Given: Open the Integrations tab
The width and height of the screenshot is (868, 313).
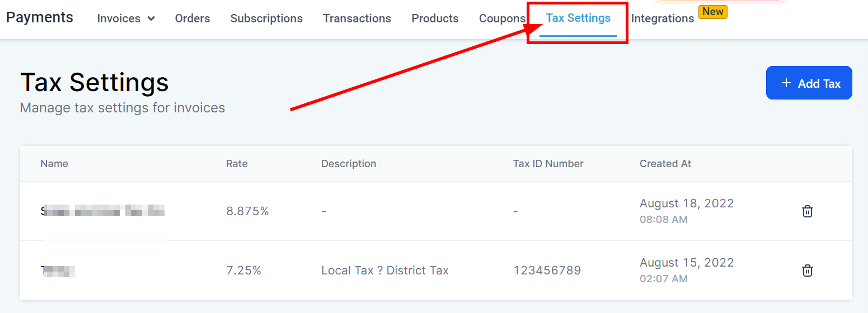Looking at the screenshot, I should (662, 18).
